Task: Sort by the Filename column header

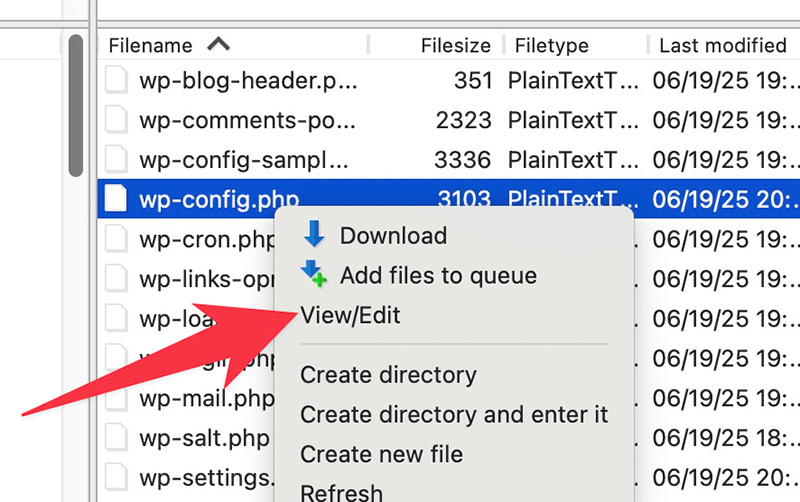Action: [x=151, y=46]
